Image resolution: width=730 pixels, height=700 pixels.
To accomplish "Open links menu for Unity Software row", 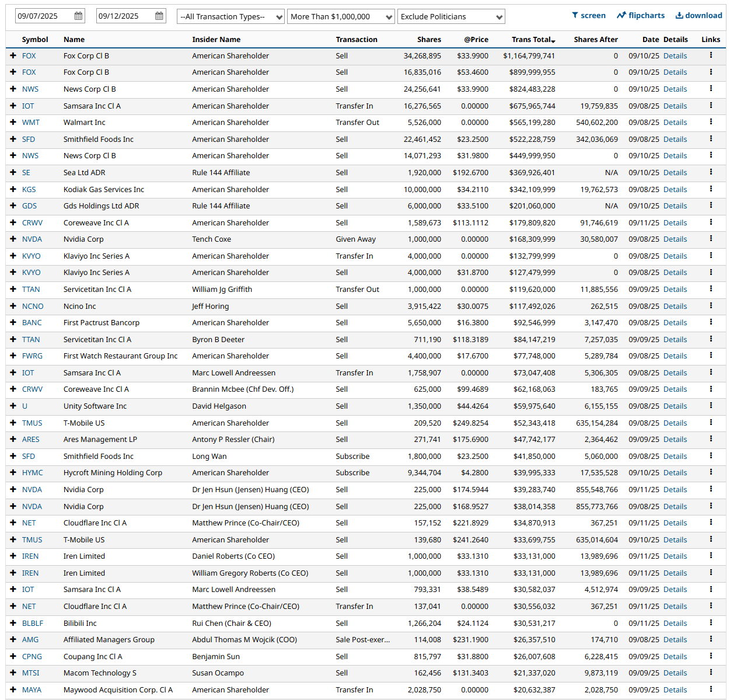I will click(x=711, y=406).
